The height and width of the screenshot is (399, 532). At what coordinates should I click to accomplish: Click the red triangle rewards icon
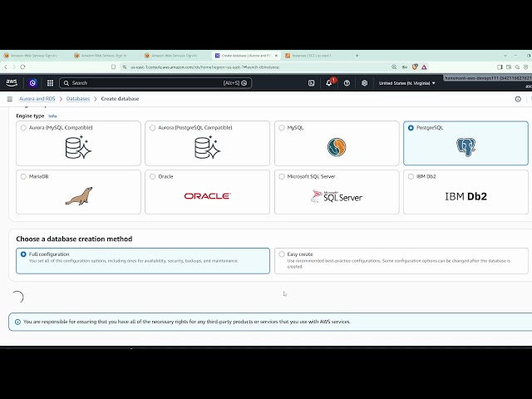(424, 67)
